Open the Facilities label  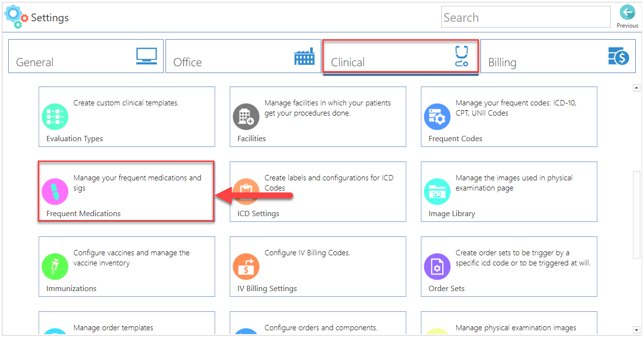pyautogui.click(x=252, y=139)
